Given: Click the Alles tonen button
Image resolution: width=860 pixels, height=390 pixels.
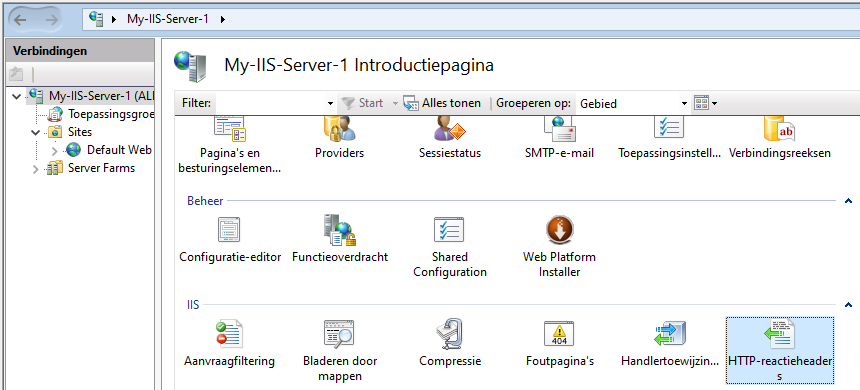Looking at the screenshot, I should tap(442, 103).
